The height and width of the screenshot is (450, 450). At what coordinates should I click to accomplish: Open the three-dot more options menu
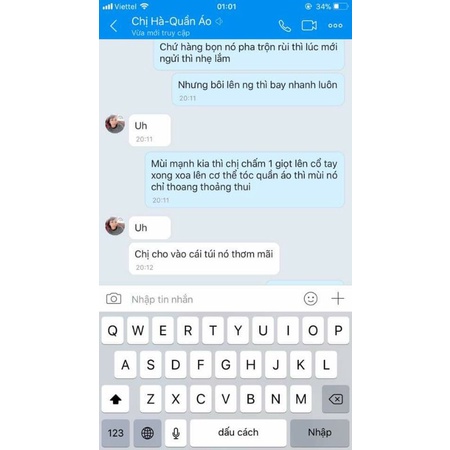pyautogui.click(x=335, y=26)
